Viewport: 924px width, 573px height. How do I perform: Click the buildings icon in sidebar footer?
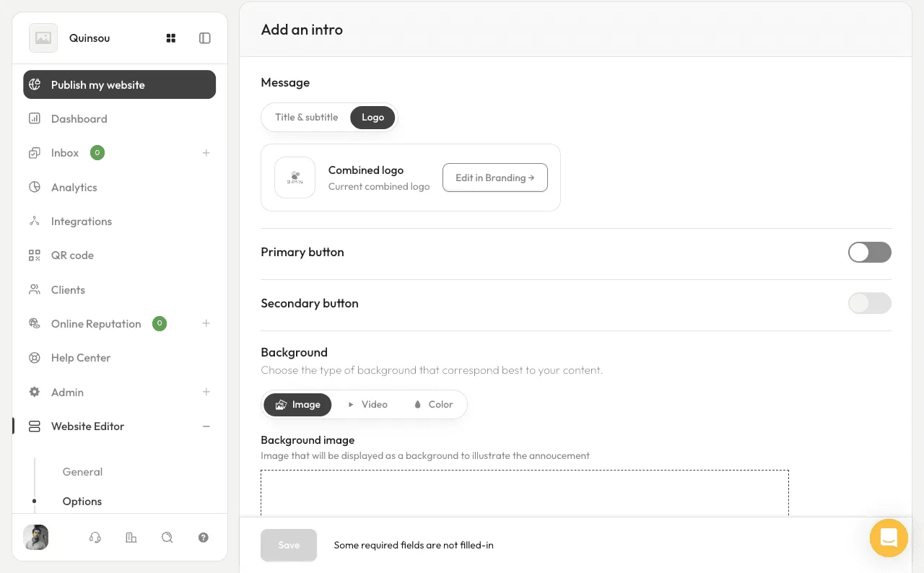[131, 538]
